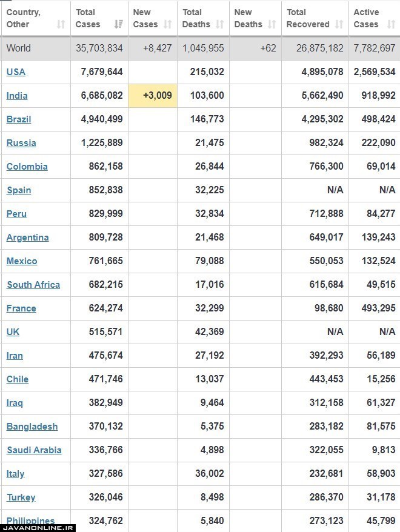Open the Brazil country page

19,119
